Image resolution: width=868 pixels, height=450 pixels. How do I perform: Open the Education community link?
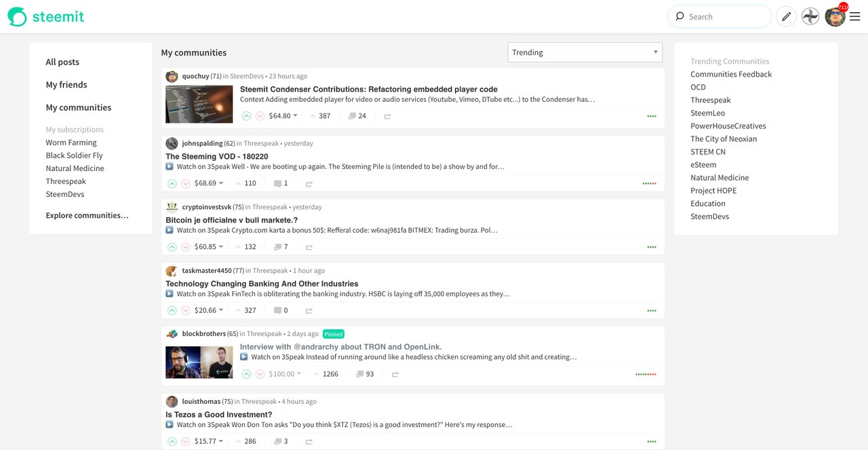(708, 203)
